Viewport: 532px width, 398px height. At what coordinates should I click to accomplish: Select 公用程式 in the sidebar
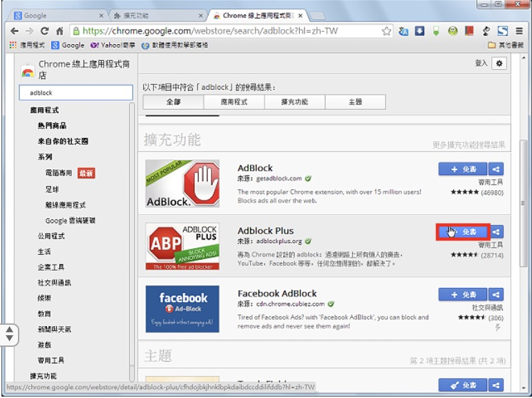coord(51,236)
